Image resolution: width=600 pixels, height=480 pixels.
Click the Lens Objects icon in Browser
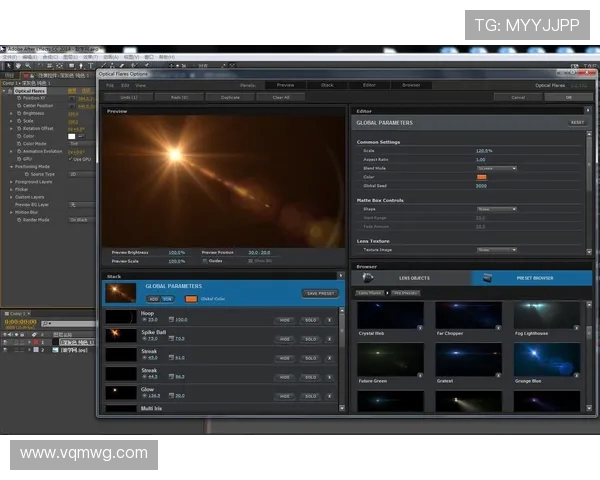368,278
